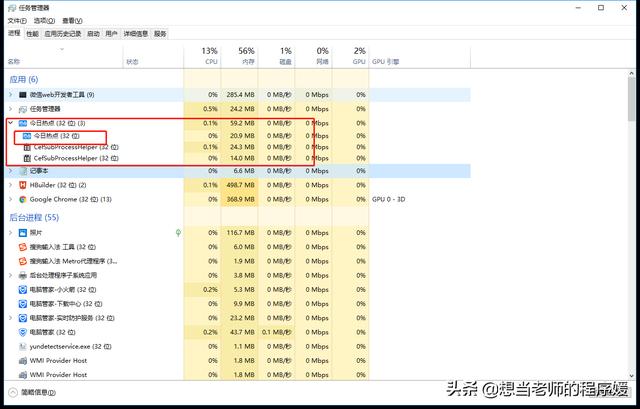Click the 搜狗输入法 工具 icon
640x409 pixels.
23,247
